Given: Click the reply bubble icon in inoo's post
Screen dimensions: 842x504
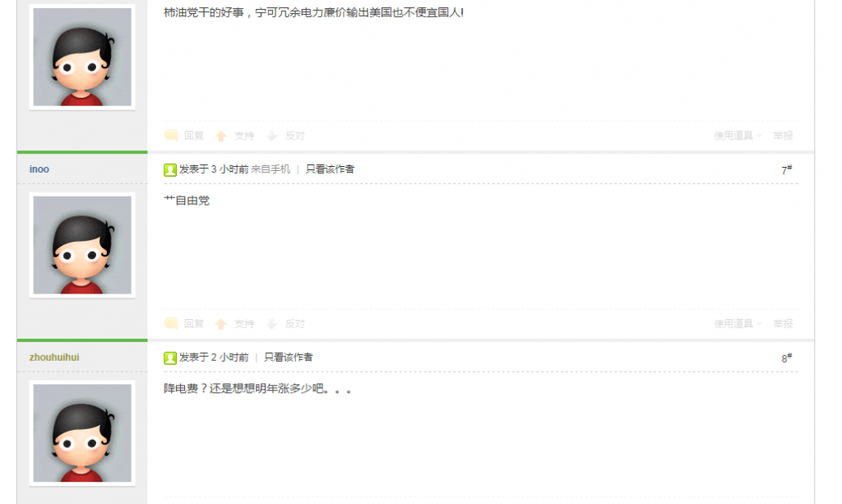Looking at the screenshot, I should click(x=171, y=323).
